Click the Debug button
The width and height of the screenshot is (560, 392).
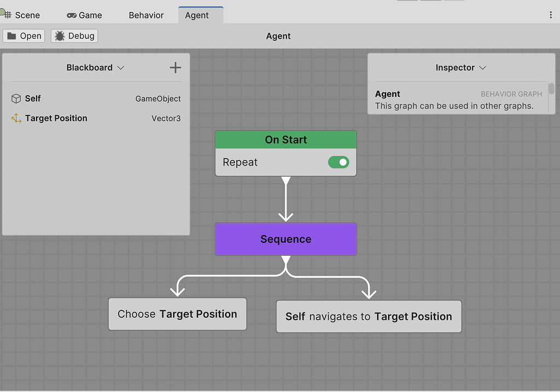click(x=74, y=36)
